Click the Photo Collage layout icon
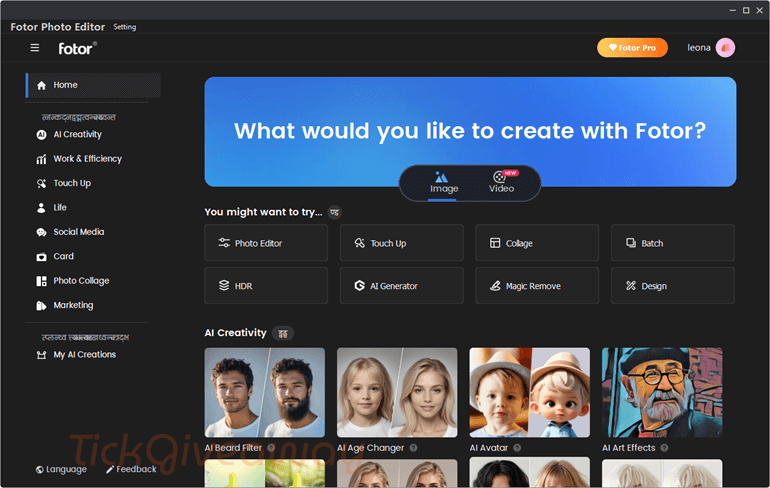The width and height of the screenshot is (770, 488). 41,281
